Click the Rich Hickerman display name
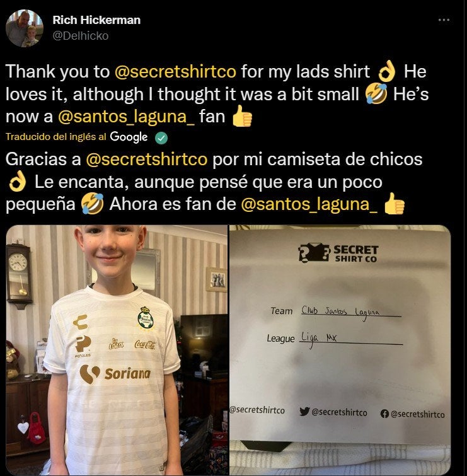 (x=96, y=20)
